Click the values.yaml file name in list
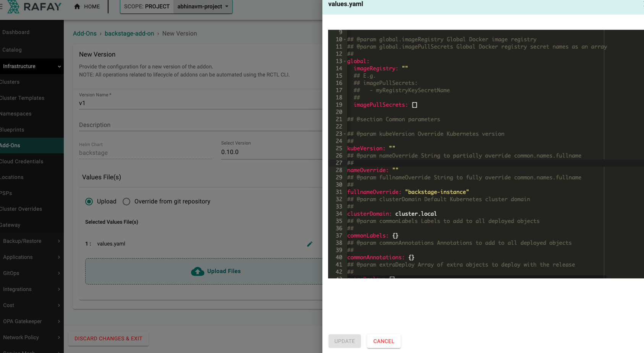The image size is (644, 353). (111, 244)
